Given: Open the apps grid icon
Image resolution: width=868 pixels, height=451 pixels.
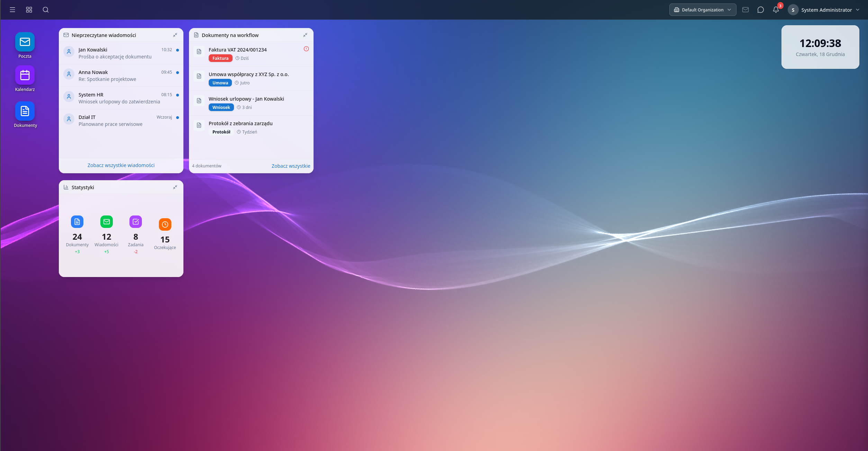Looking at the screenshot, I should click(x=29, y=10).
